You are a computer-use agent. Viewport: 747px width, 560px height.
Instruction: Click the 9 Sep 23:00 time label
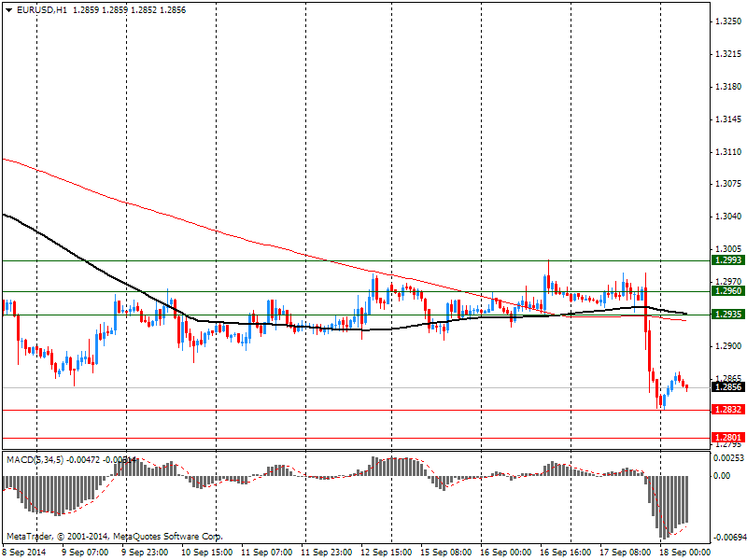click(x=145, y=553)
